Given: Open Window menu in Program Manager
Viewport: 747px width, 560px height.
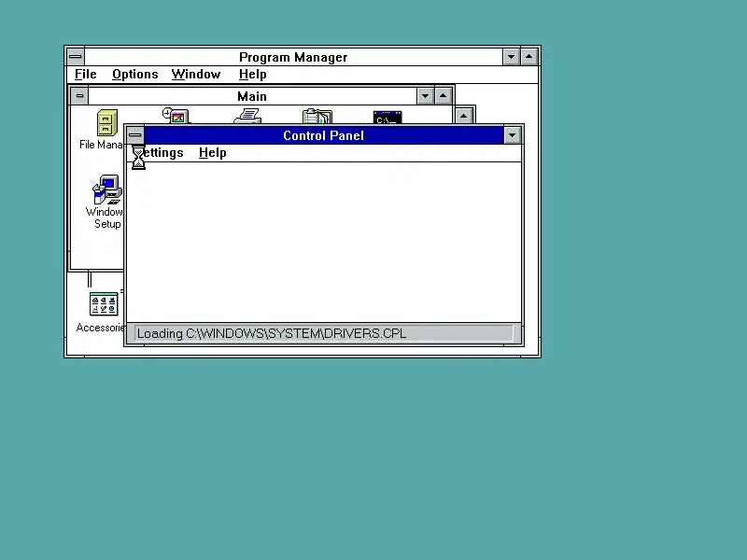Looking at the screenshot, I should pos(196,75).
